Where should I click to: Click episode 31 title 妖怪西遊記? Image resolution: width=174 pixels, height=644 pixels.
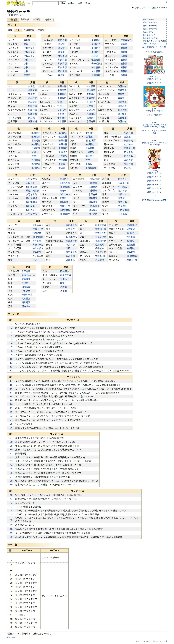click(x=21, y=453)
